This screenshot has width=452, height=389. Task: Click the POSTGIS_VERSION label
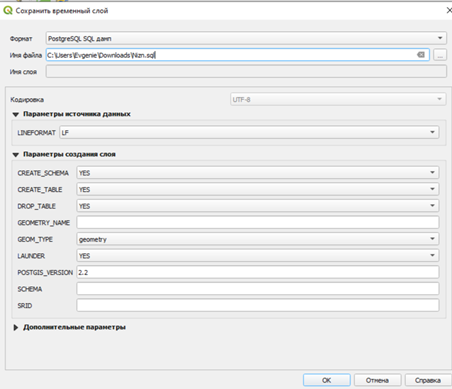pyautogui.click(x=45, y=273)
